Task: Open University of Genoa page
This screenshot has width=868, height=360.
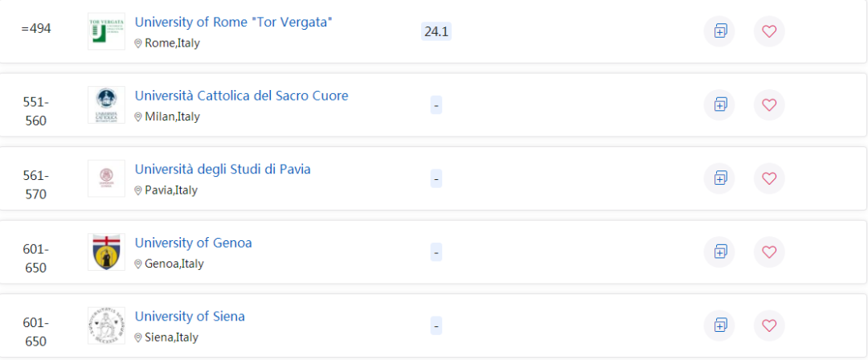Action: [193, 243]
